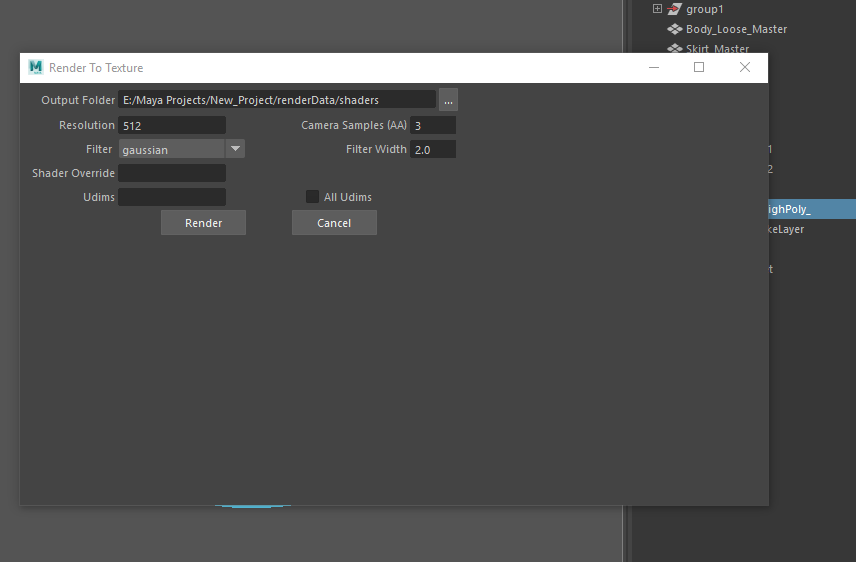Click the Body_Loose_Master node icon
Image resolution: width=856 pixels, height=562 pixels.
coord(675,29)
